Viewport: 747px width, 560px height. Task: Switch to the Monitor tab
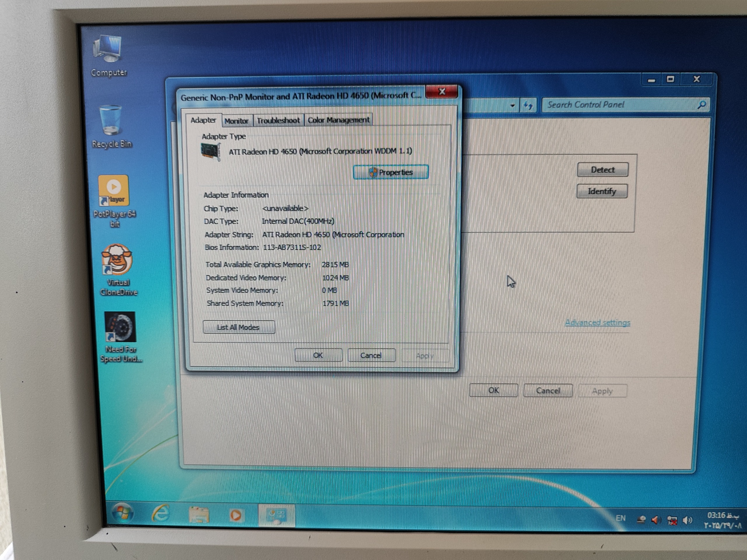[236, 121]
